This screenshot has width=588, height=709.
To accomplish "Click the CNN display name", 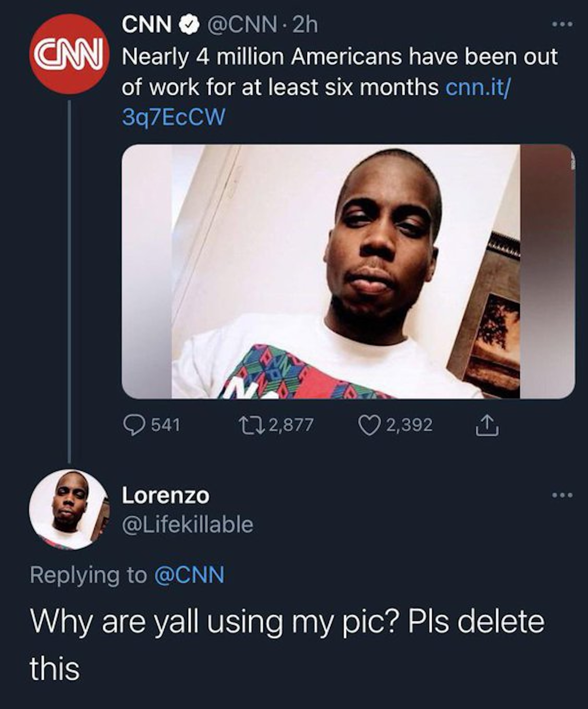I will tap(146, 25).
